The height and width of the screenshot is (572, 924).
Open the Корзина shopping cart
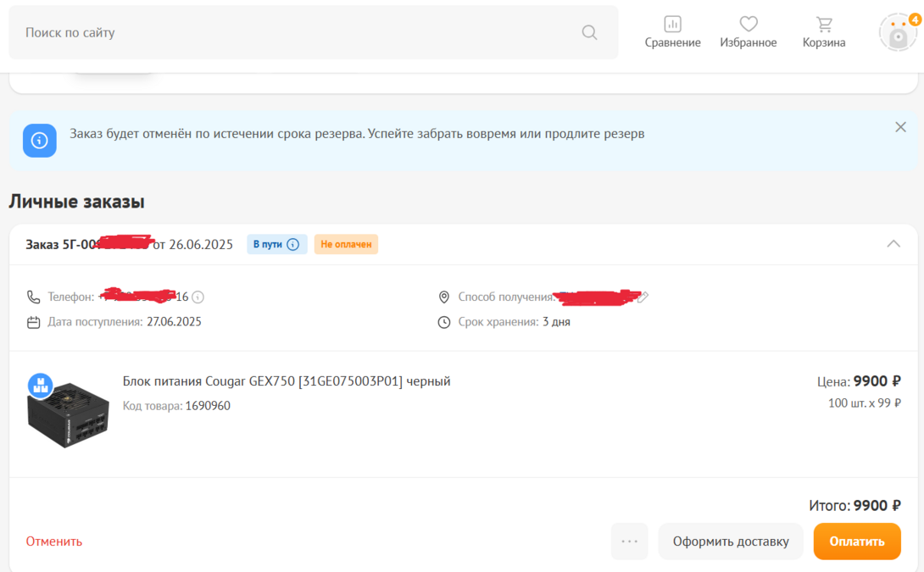click(824, 32)
